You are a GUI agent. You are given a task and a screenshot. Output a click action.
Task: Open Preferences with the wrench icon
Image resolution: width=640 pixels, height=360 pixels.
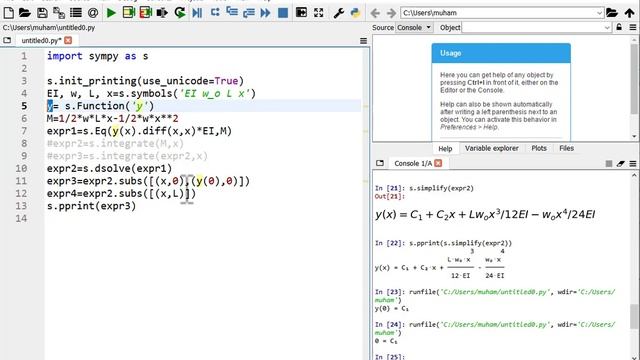coord(338,13)
